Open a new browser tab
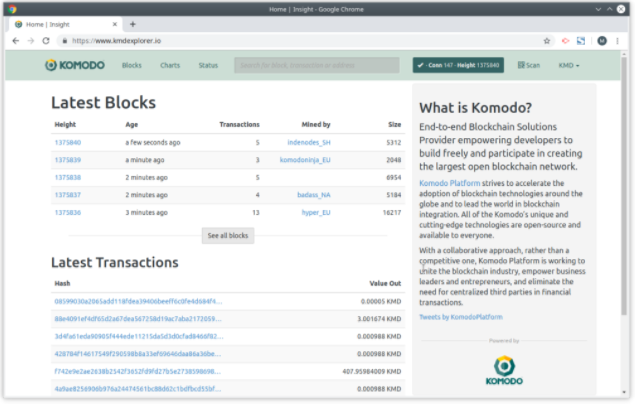Screen dimensions: 635x404 tap(132, 24)
